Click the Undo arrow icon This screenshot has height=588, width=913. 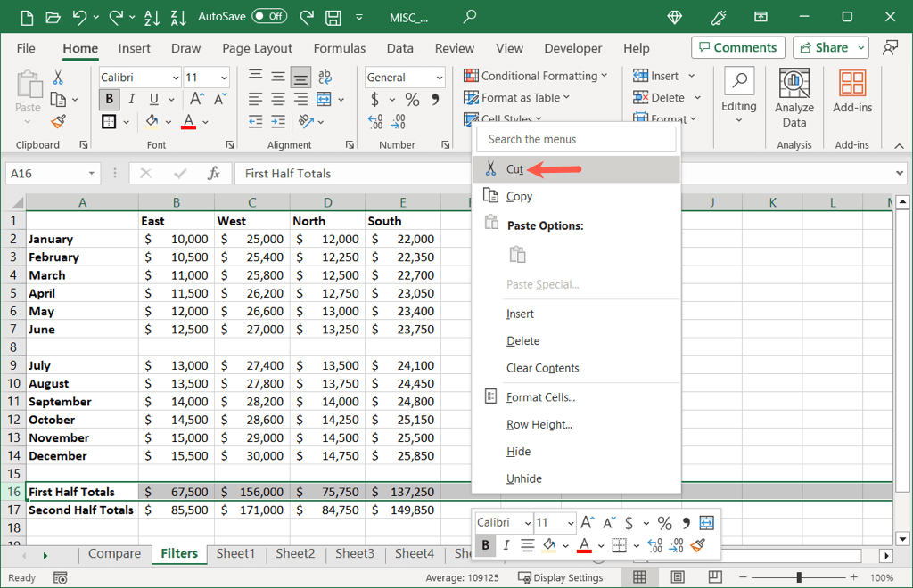pos(80,16)
